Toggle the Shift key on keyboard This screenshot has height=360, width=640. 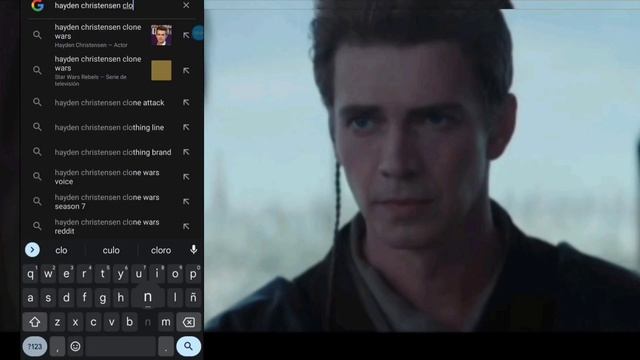(35, 322)
